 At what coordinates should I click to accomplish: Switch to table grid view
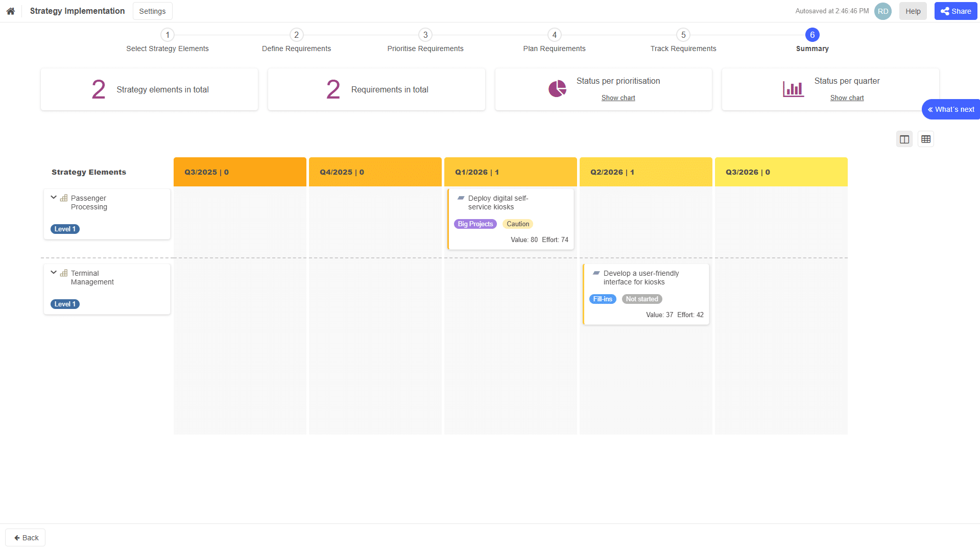926,139
